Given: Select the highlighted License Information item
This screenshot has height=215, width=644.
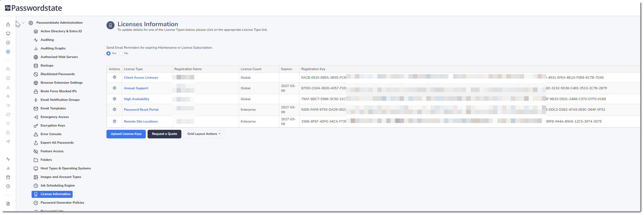Looking at the screenshot, I should pyautogui.click(x=52, y=194).
